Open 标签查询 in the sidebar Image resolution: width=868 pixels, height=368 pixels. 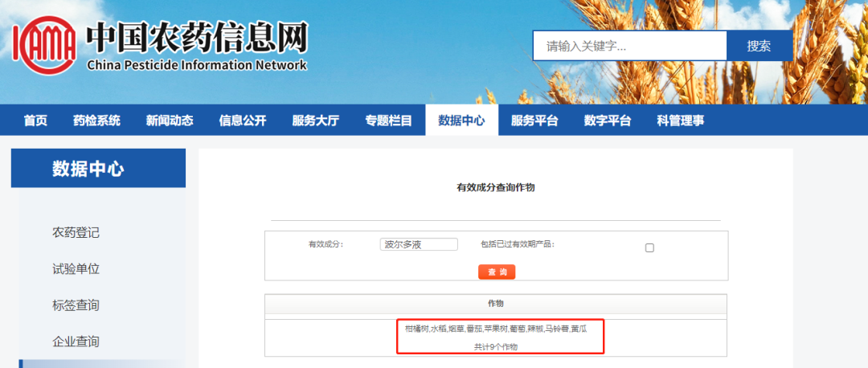tap(76, 305)
